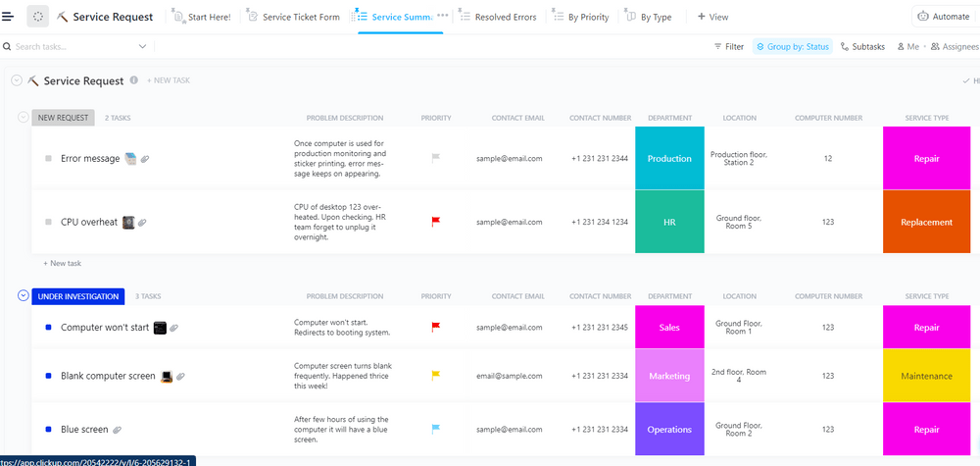The width and height of the screenshot is (980, 466).
Task: Click the blue priority flag for Blue screen
Action: [x=436, y=429]
